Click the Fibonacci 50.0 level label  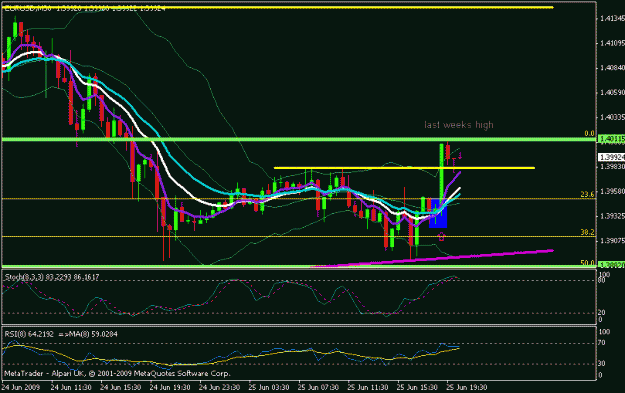pos(587,263)
